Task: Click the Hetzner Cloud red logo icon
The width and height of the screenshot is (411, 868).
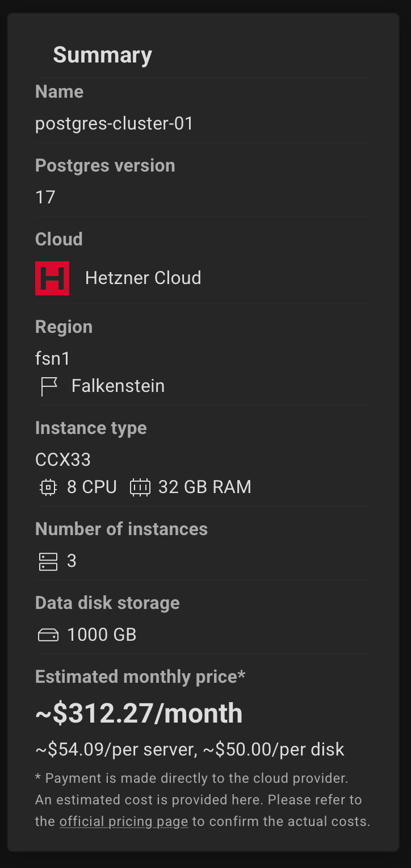Action: click(52, 278)
